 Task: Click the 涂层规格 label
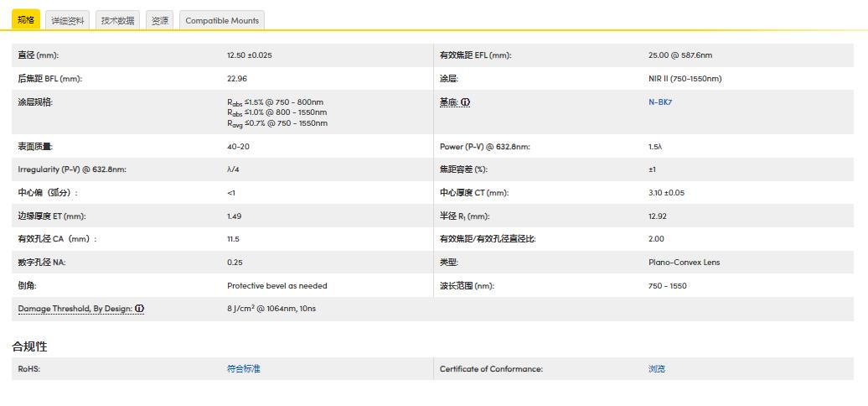(x=35, y=102)
